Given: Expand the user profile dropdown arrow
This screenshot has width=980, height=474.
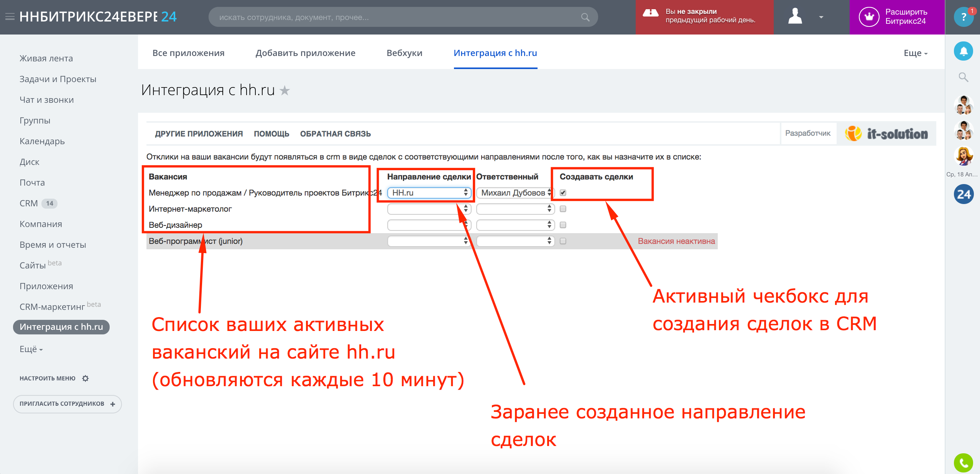Looking at the screenshot, I should [821, 17].
